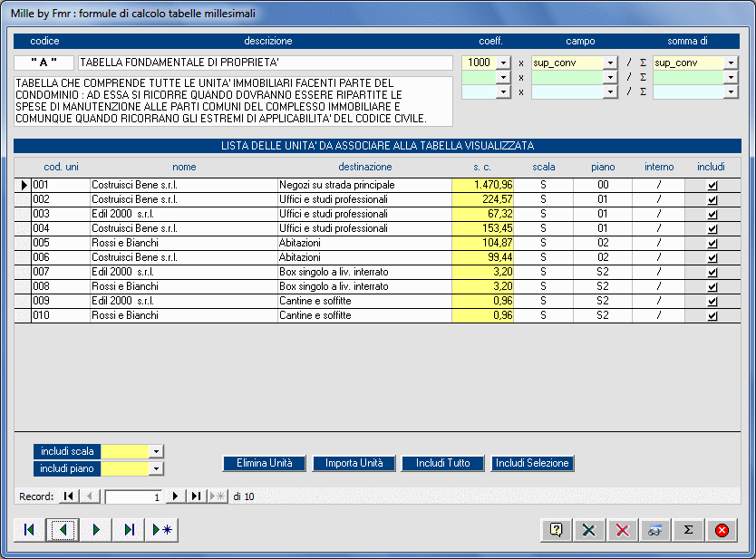The width and height of the screenshot is (756, 559).
Task: Click Negozi su strada principale cell
Action: 364,185
